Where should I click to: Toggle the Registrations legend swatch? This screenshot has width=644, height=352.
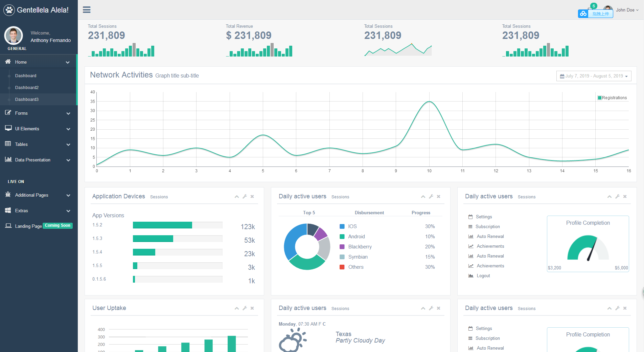[600, 98]
